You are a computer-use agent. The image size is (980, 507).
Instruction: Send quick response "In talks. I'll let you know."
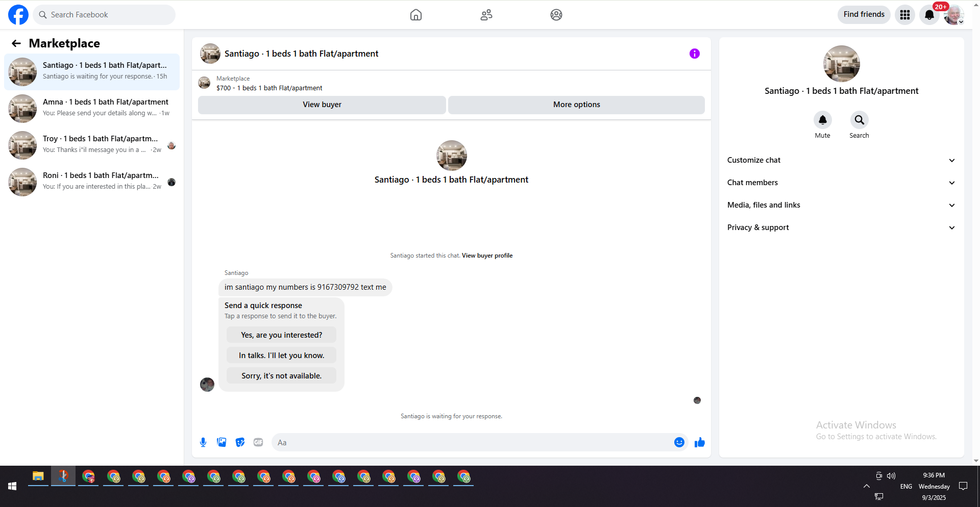coord(282,356)
